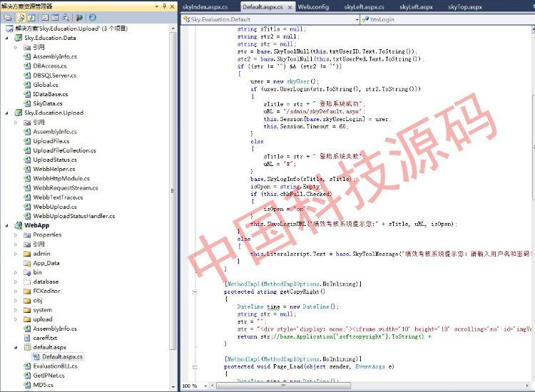This screenshot has height=392, width=535.
Task: Click the View Designer toolbar icon
Action: coord(55,17)
